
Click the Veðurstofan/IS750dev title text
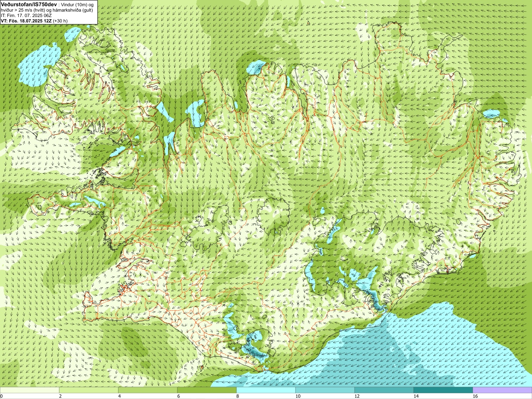click(29, 4)
